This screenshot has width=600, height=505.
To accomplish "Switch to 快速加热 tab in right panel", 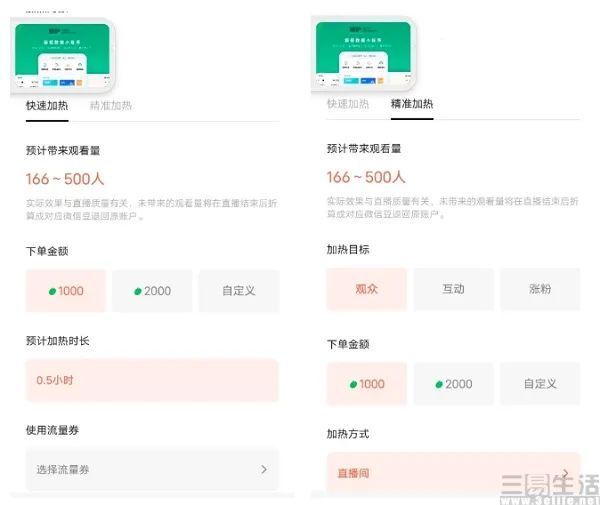I will click(x=348, y=104).
